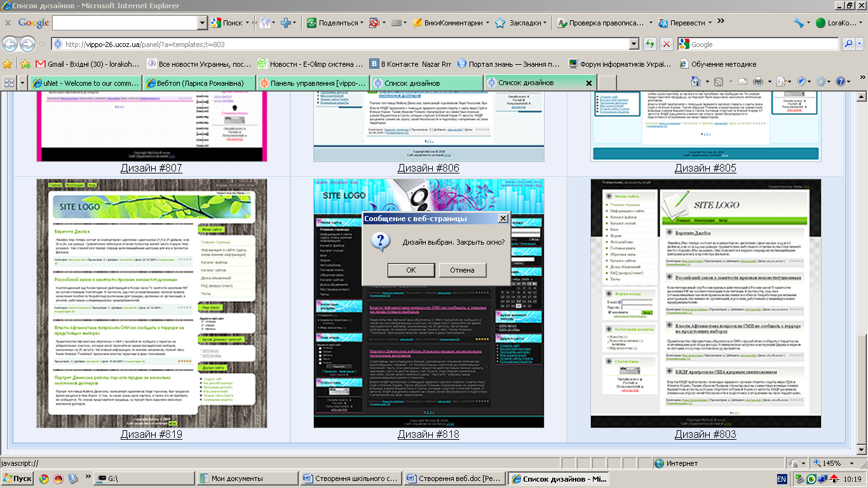Click the RSS feeds icon
Image resolution: width=868 pixels, height=488 pixels.
[719, 81]
